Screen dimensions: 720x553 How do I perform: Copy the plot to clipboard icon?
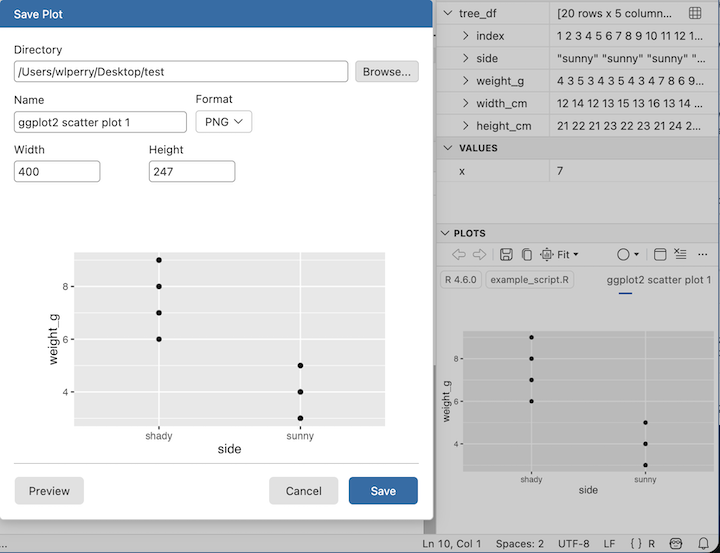click(x=527, y=254)
